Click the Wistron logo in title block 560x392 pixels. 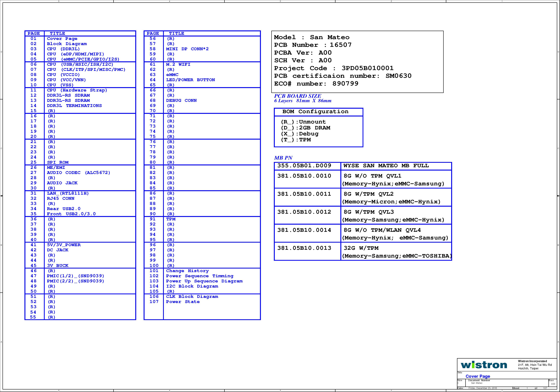tap(484, 365)
